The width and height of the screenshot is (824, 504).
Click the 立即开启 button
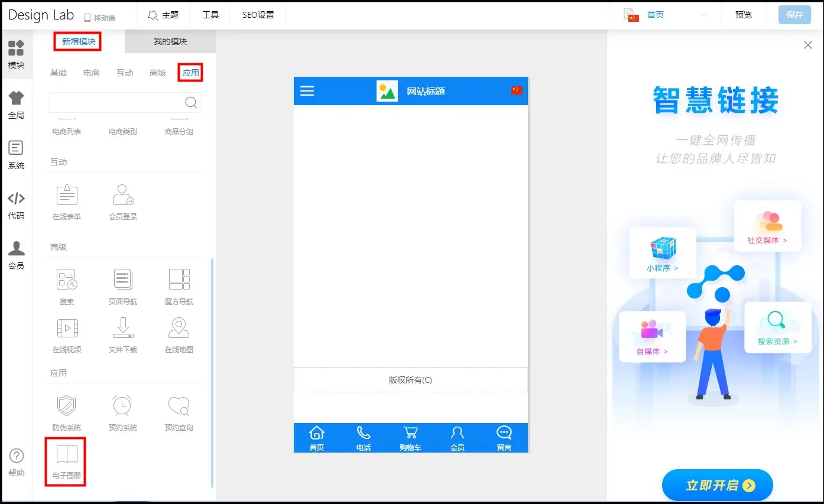(717, 485)
